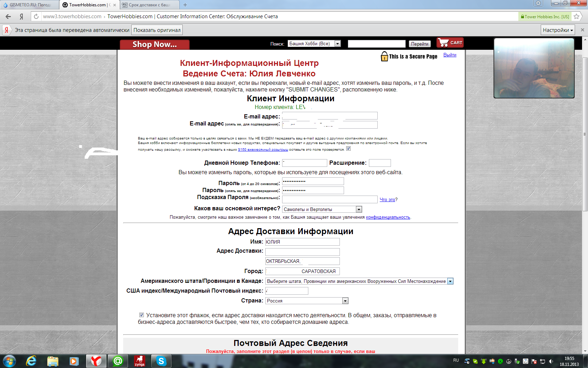
Task: Bookmark page with star icon
Action: point(576,16)
